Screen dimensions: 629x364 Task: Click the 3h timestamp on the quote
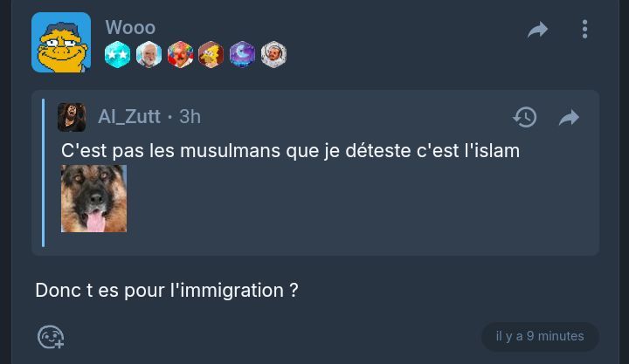point(190,117)
